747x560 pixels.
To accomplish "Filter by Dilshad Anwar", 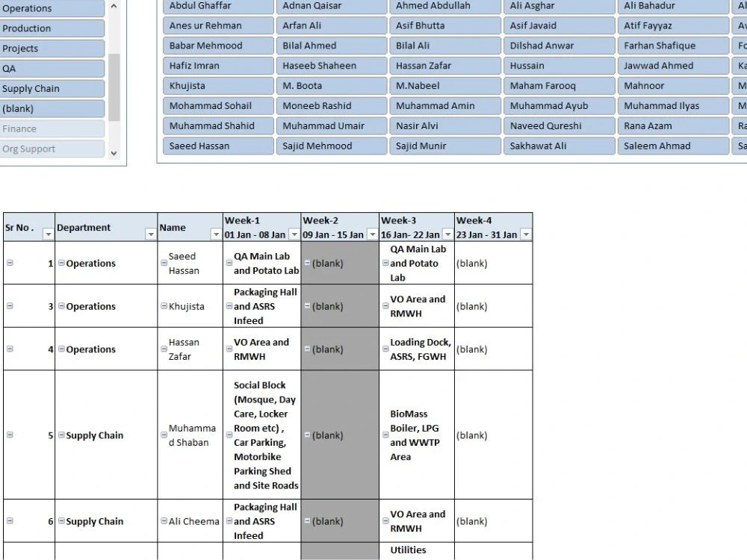I will [x=560, y=46].
